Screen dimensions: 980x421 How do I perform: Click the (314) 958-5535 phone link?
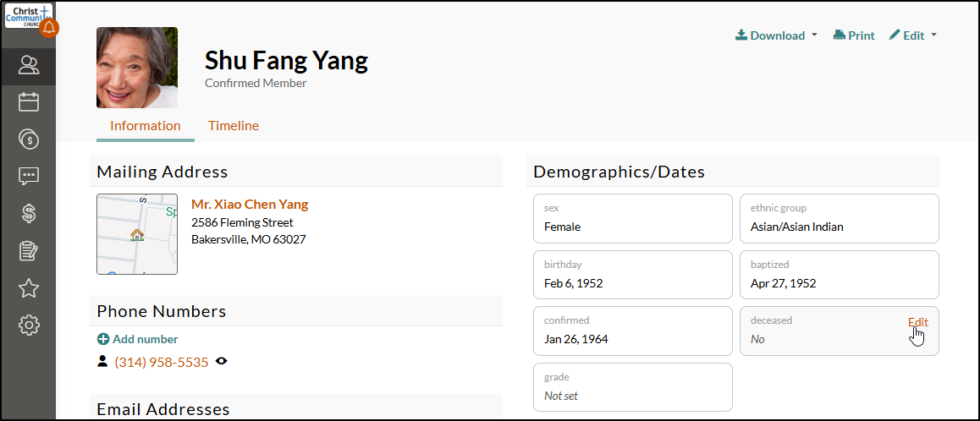162,362
